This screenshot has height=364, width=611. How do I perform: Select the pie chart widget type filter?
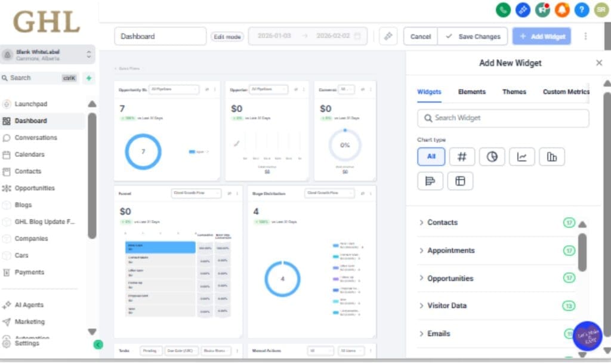coord(492,156)
